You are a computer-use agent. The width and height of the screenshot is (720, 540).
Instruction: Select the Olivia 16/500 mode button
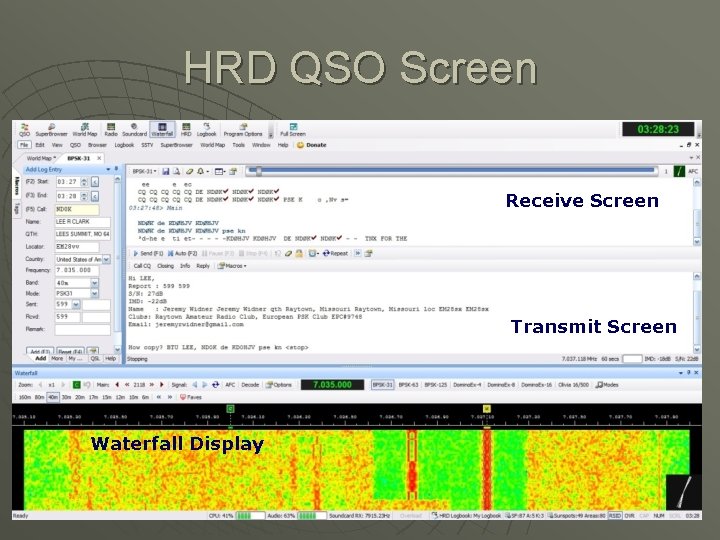tap(573, 385)
